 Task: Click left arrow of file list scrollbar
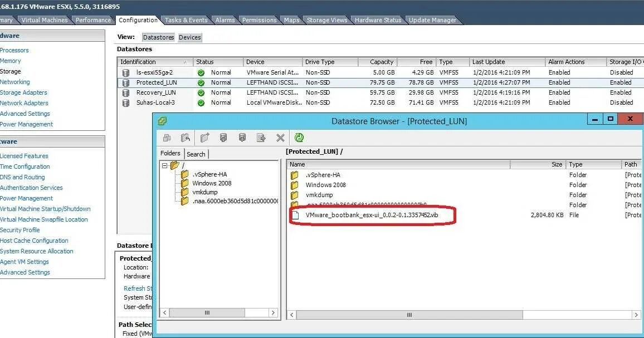tap(291, 315)
